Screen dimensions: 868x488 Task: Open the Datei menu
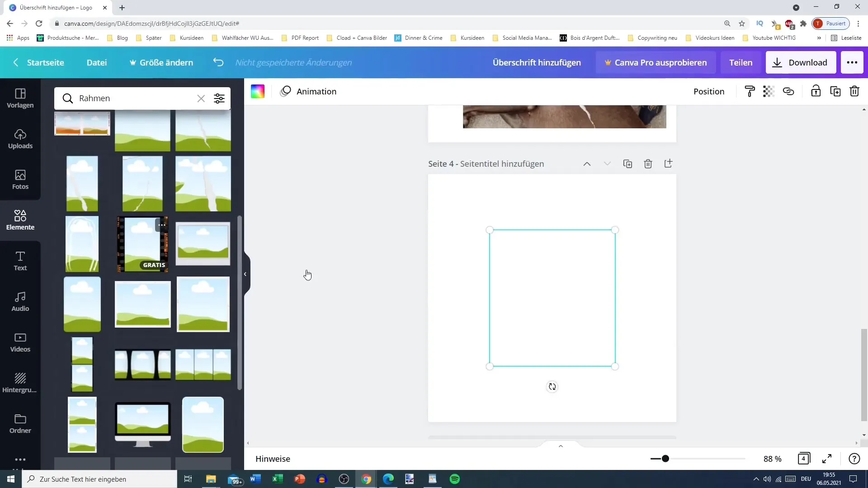97,62
